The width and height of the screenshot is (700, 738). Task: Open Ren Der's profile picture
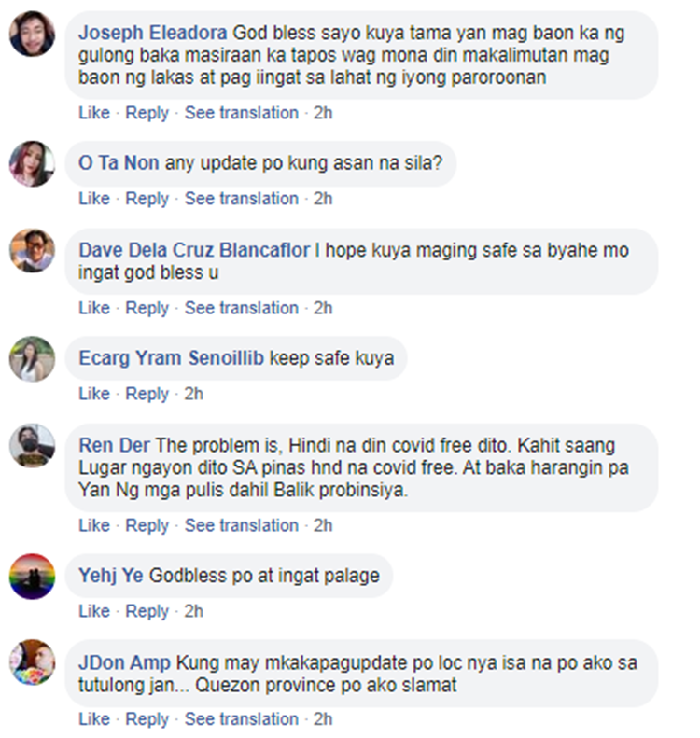click(x=32, y=446)
